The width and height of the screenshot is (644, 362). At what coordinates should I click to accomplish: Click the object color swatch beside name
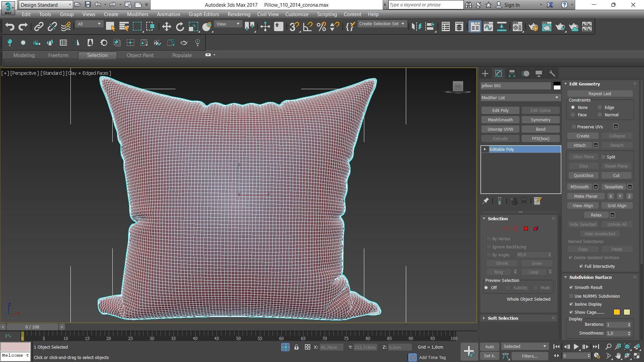click(557, 86)
